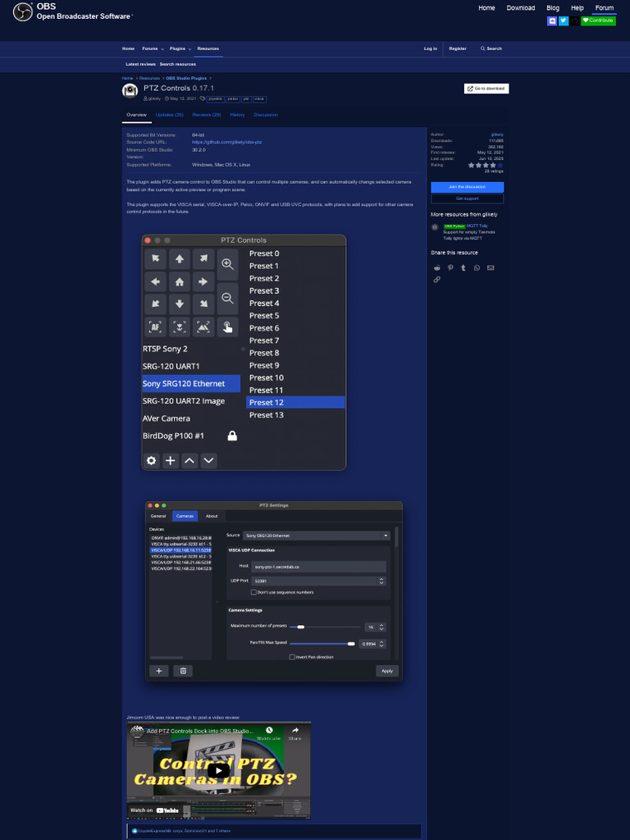The height and width of the screenshot is (840, 630).
Task: Open the Source combo box in PTZ Settings
Action: [317, 535]
